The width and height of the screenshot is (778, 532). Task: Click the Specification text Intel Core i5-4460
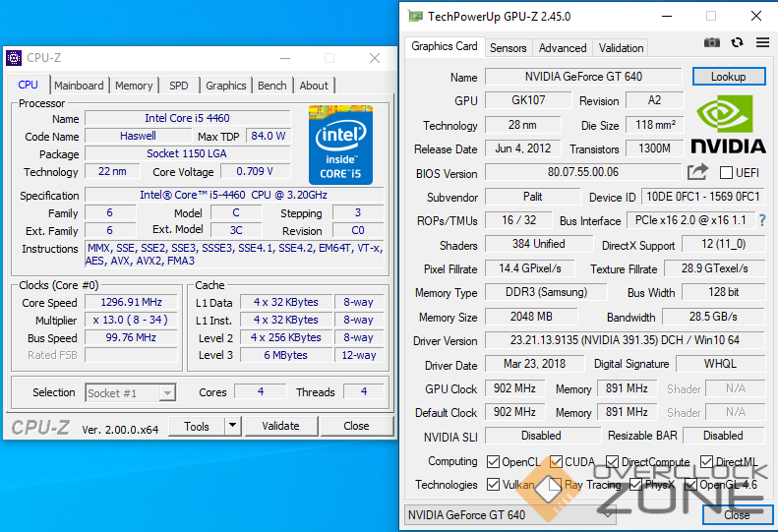(234, 195)
